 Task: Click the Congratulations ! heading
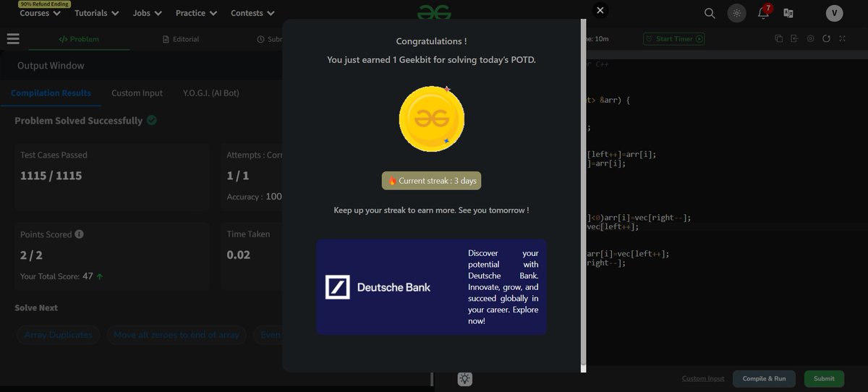pos(431,41)
